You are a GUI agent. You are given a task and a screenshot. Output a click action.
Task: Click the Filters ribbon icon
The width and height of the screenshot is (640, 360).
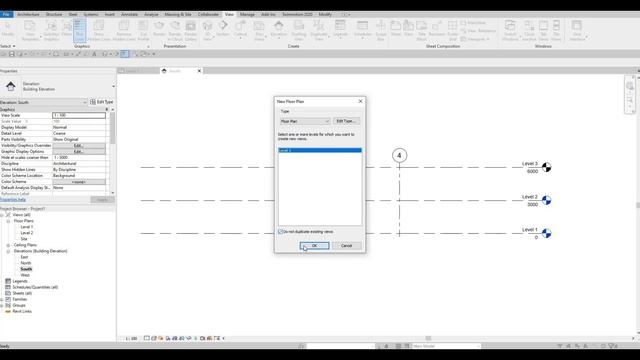click(x=67, y=29)
